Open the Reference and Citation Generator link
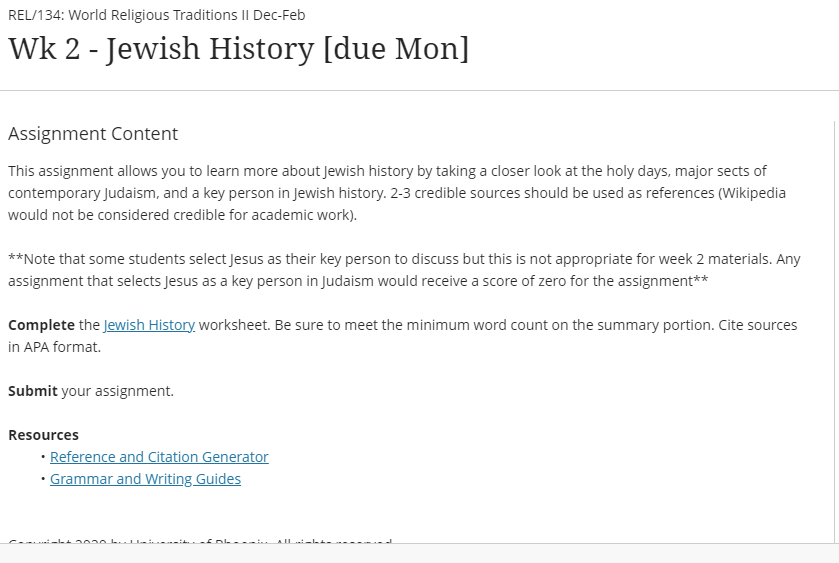 [x=159, y=457]
